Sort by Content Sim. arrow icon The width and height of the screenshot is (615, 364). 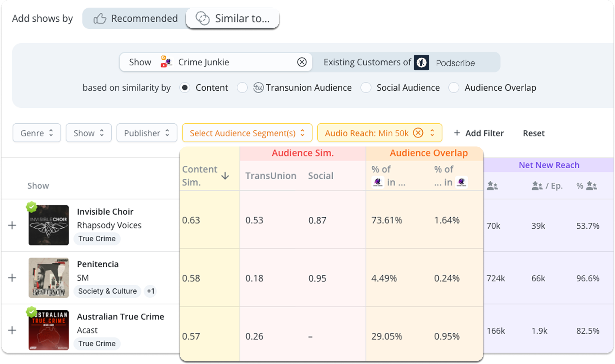tap(225, 176)
